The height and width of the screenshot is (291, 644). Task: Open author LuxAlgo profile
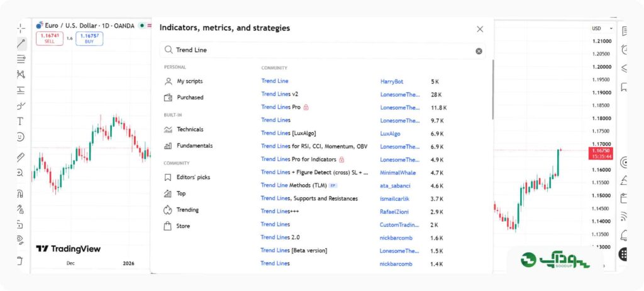(390, 134)
